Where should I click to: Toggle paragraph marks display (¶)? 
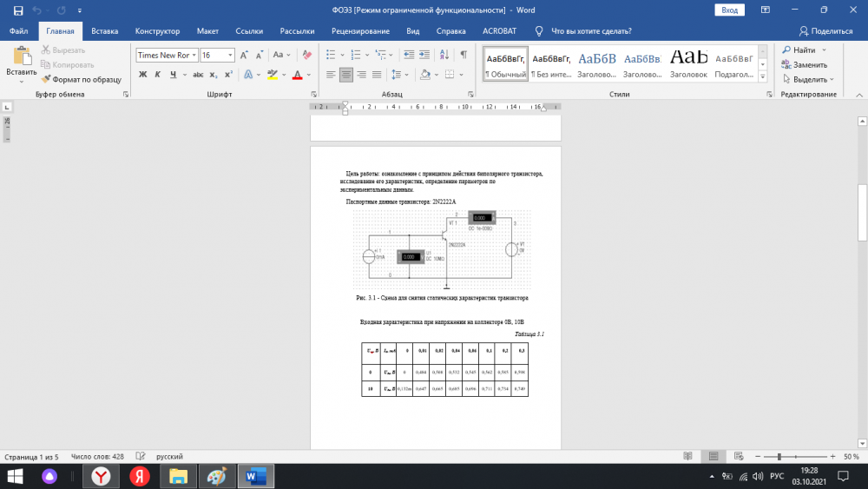click(x=464, y=55)
